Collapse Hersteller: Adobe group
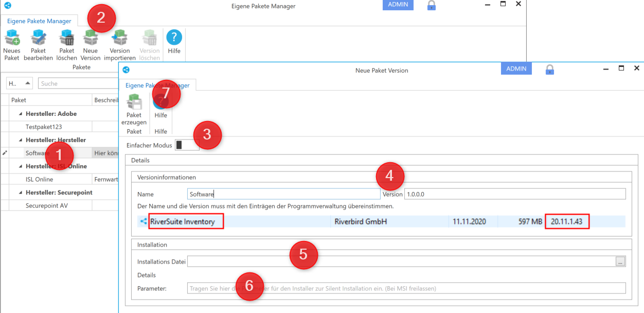 [x=21, y=114]
